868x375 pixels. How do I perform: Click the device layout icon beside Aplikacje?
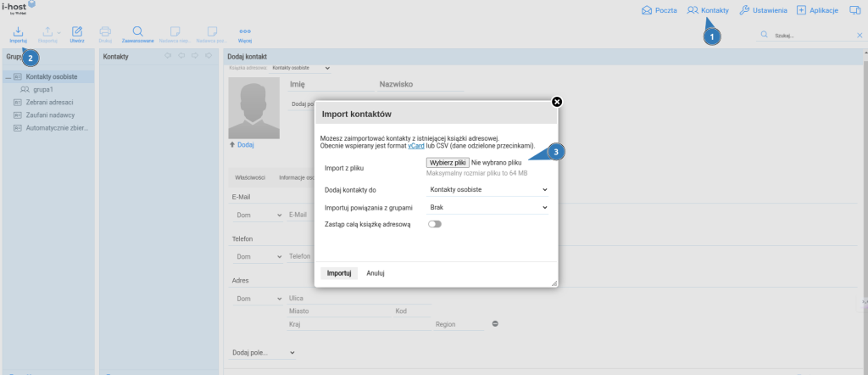point(854,10)
